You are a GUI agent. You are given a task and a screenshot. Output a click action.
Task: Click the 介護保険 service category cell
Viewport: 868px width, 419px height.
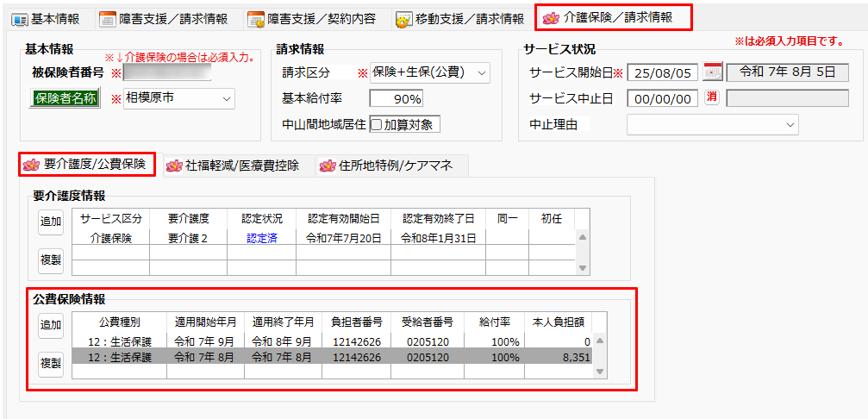tap(110, 238)
